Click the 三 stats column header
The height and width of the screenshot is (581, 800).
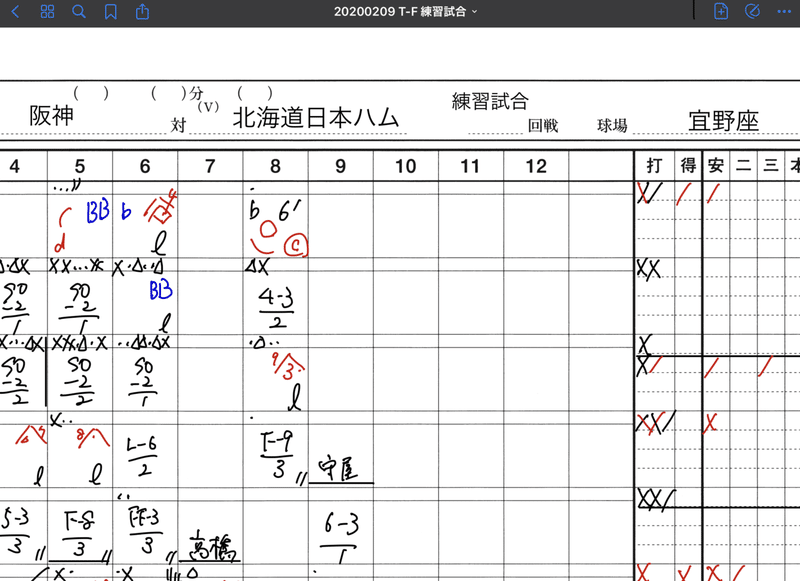pyautogui.click(x=771, y=165)
